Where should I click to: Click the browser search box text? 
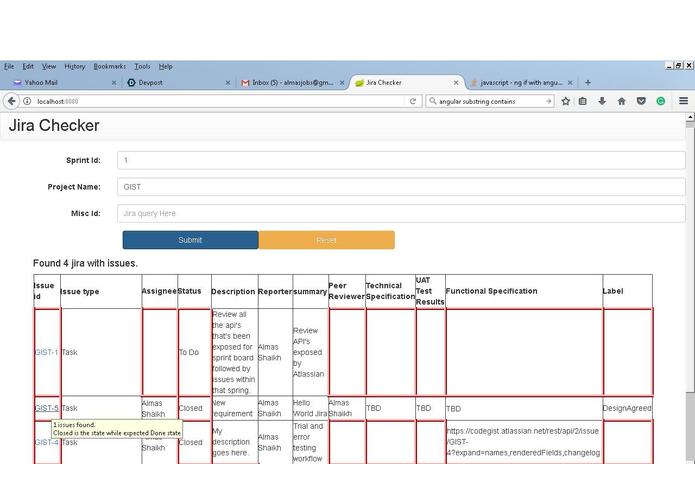pyautogui.click(x=477, y=101)
